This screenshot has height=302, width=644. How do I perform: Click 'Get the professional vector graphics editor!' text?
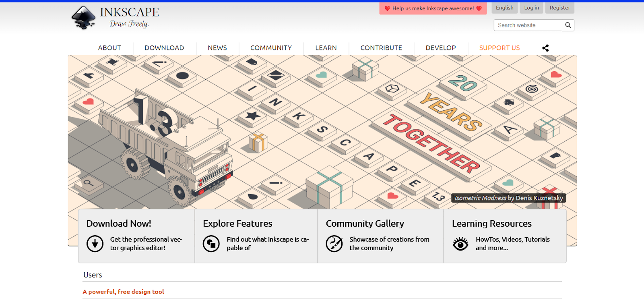[x=146, y=244]
